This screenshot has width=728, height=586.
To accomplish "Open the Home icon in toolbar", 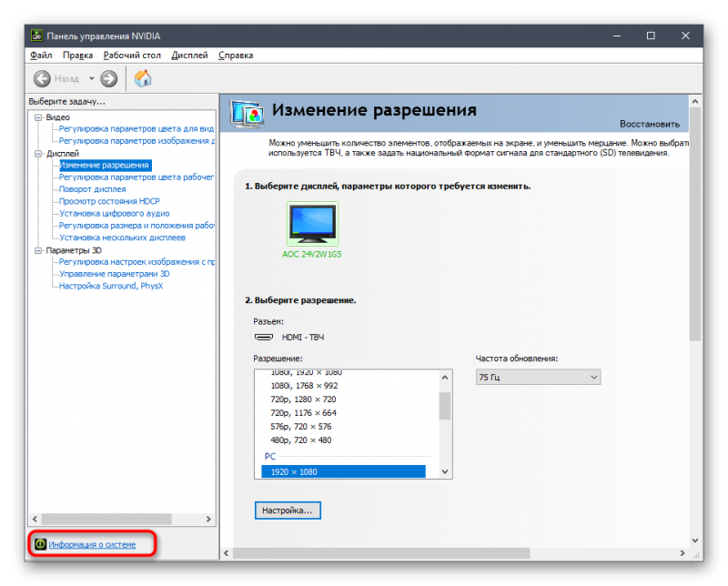I will pos(143,78).
